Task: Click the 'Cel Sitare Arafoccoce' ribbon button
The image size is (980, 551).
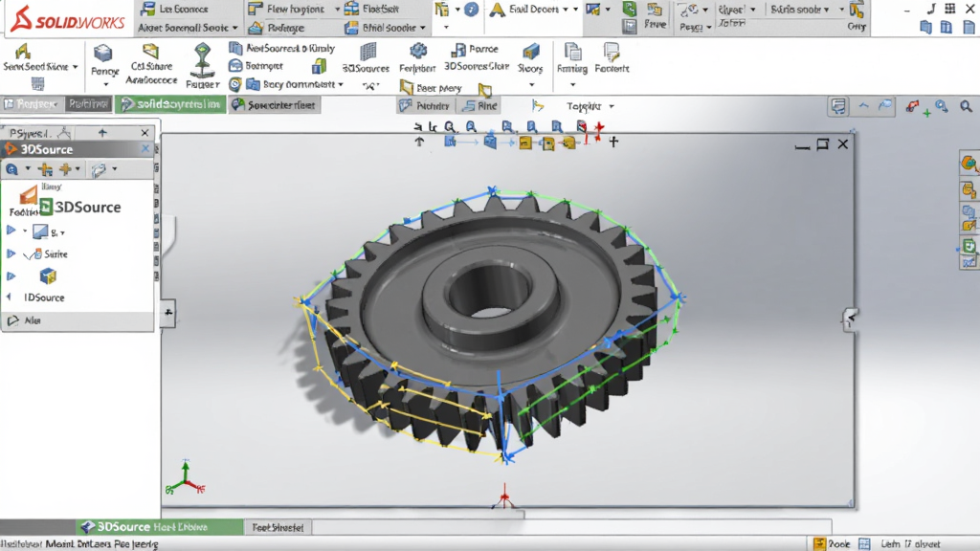Action: tap(150, 64)
